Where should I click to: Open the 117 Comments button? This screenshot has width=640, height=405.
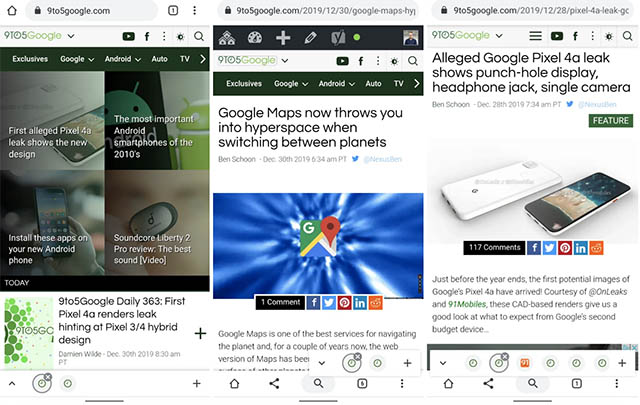(x=494, y=247)
